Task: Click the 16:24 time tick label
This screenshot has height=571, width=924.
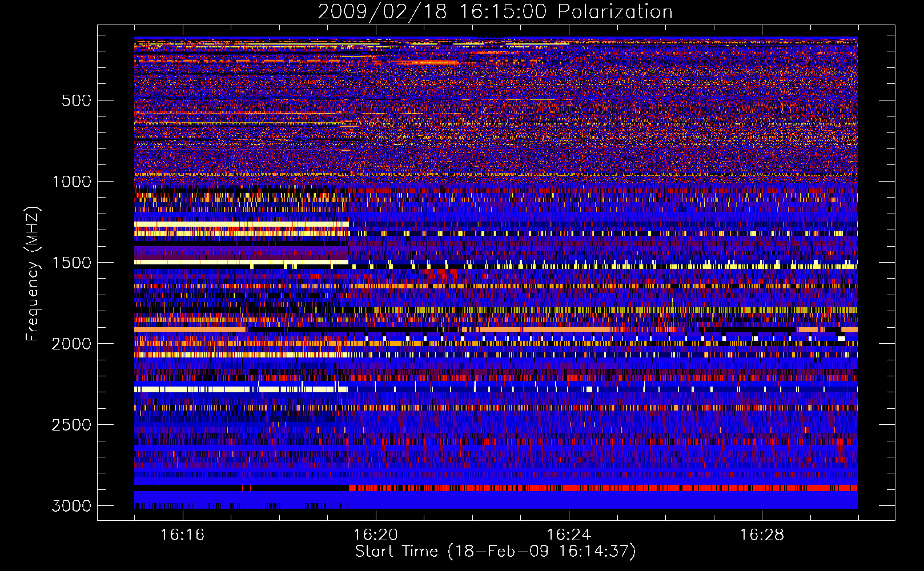Action: pyautogui.click(x=569, y=534)
